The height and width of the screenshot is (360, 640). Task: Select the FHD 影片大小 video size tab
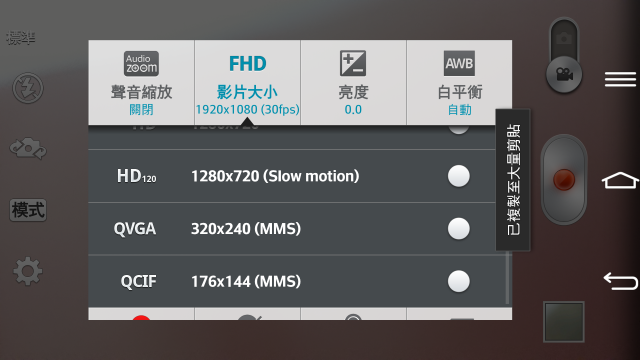point(247,82)
